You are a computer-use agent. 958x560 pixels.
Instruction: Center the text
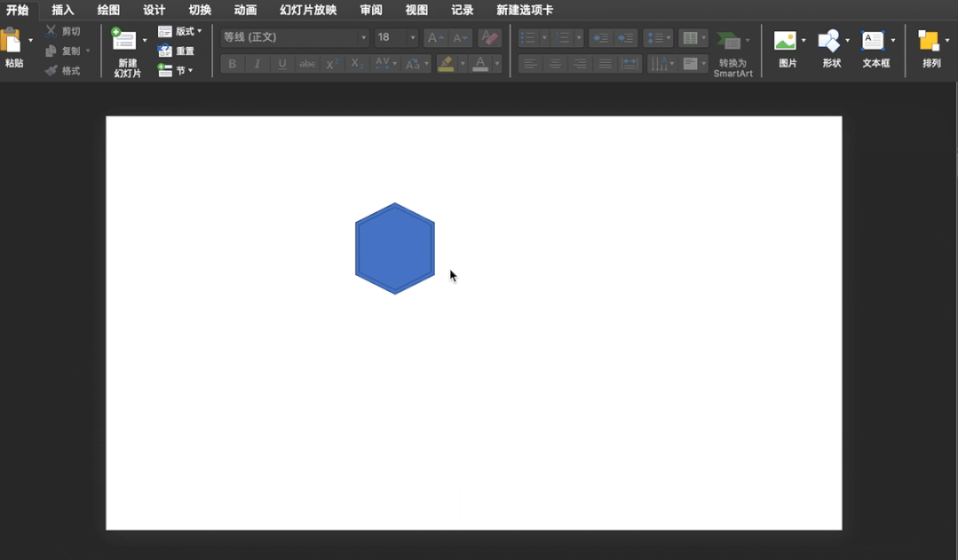[555, 64]
